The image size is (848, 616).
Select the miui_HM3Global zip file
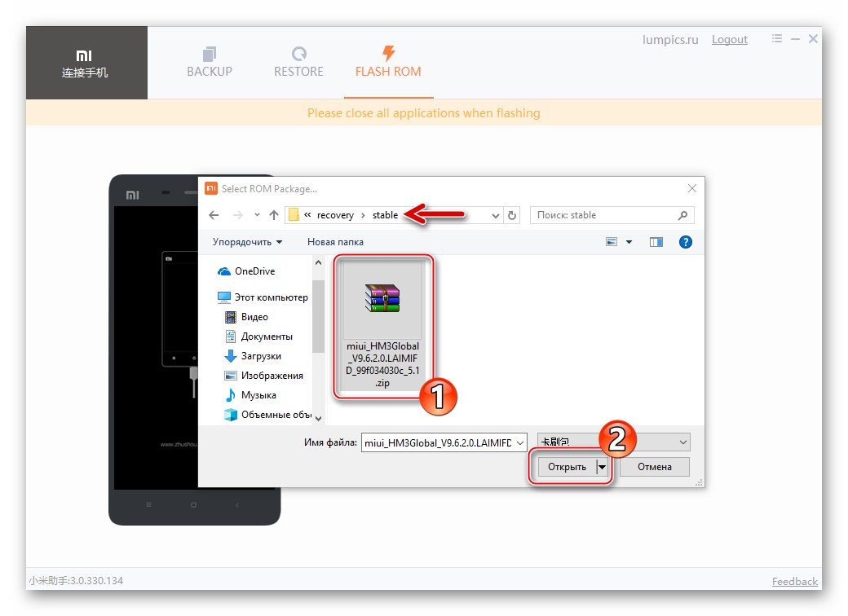coord(383,327)
